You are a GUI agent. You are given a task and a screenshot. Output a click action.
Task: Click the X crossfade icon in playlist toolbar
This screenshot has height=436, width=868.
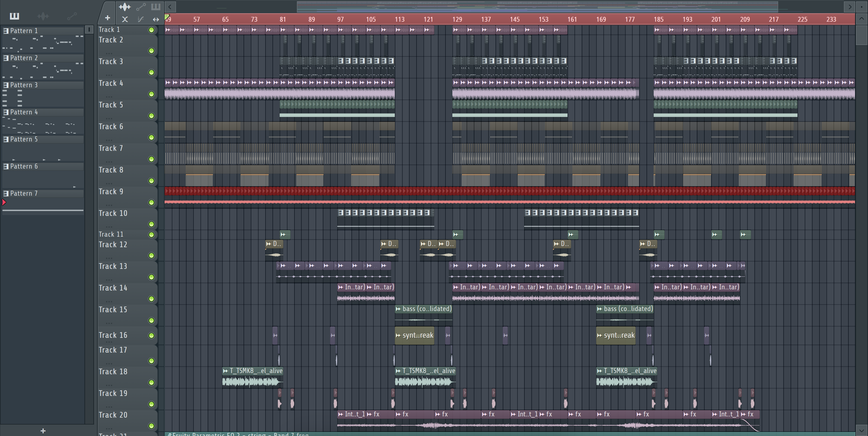(x=125, y=20)
